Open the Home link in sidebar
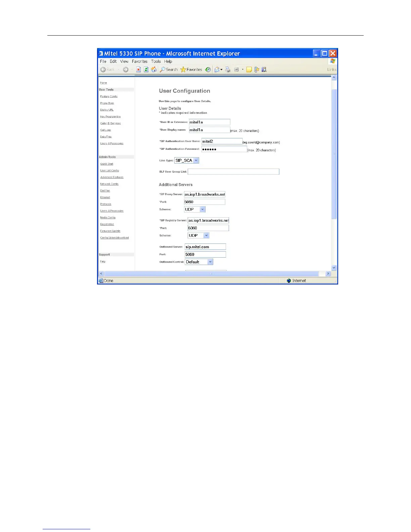411x532 pixels. pyautogui.click(x=103, y=83)
